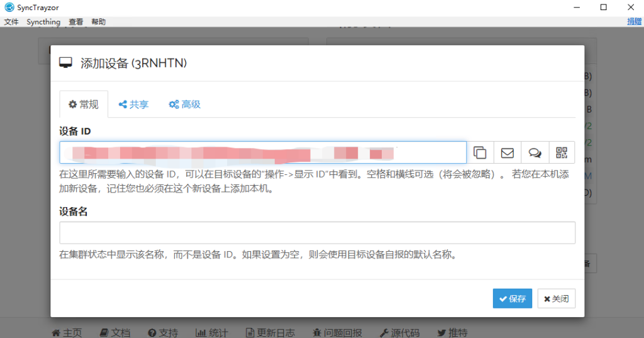Image resolution: width=644 pixels, height=338 pixels.
Task: Minimize the SyncTrayzor window
Action: coord(577,8)
